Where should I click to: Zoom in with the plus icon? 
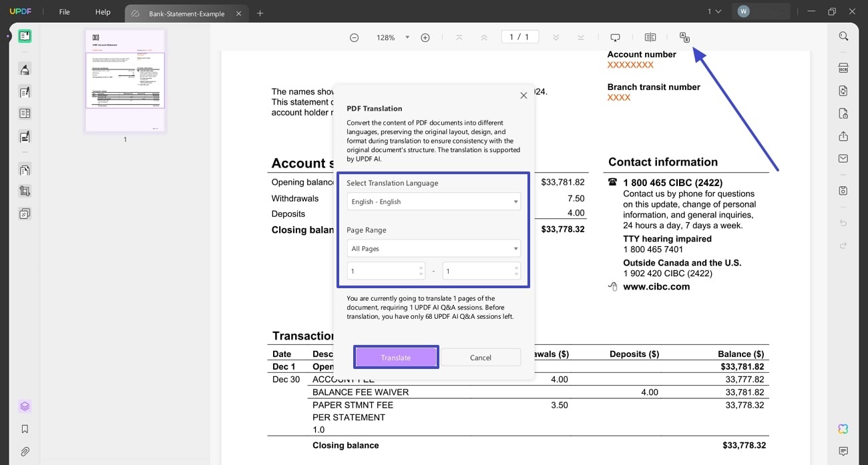point(425,37)
